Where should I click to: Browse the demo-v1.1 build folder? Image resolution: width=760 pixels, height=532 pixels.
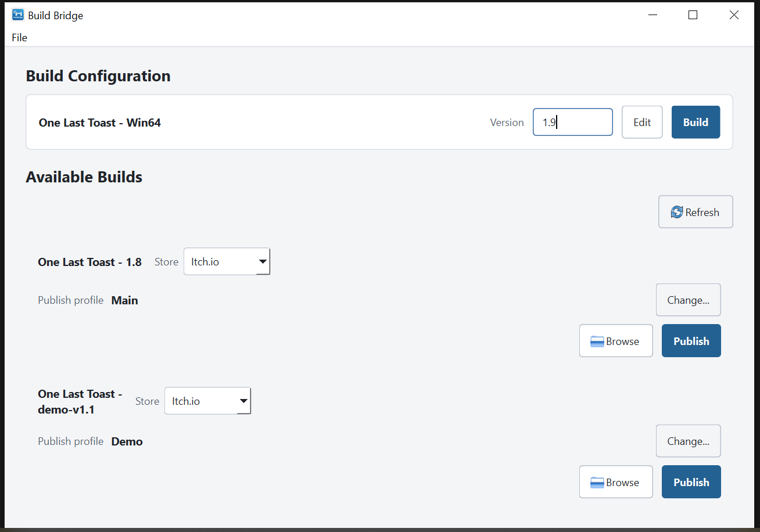616,482
